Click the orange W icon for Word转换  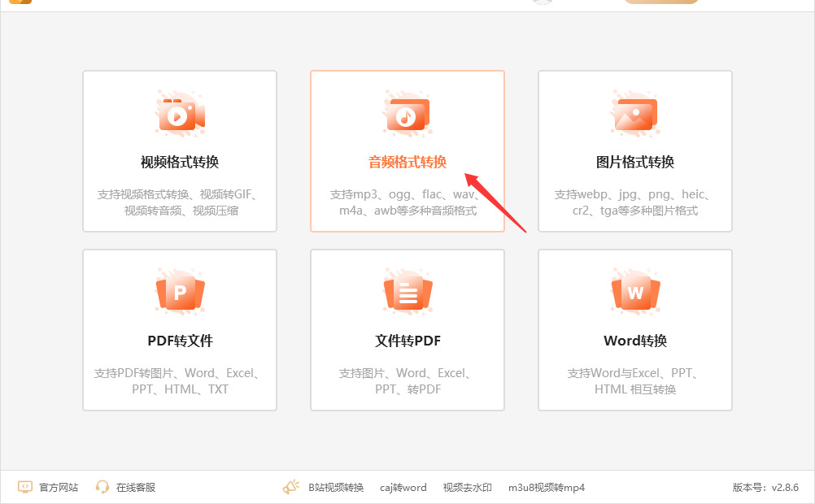[x=635, y=292]
